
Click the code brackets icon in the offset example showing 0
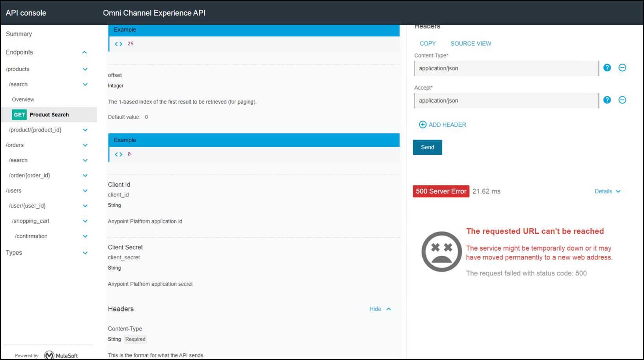click(x=118, y=154)
